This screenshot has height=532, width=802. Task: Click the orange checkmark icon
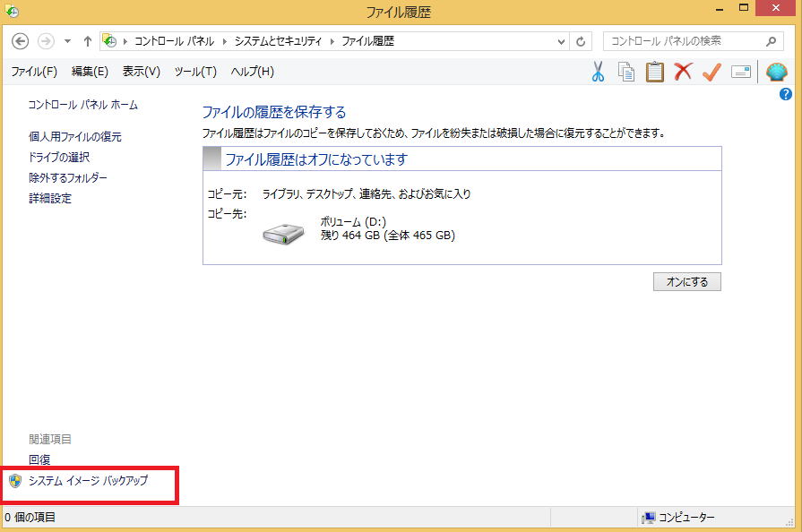(711, 72)
